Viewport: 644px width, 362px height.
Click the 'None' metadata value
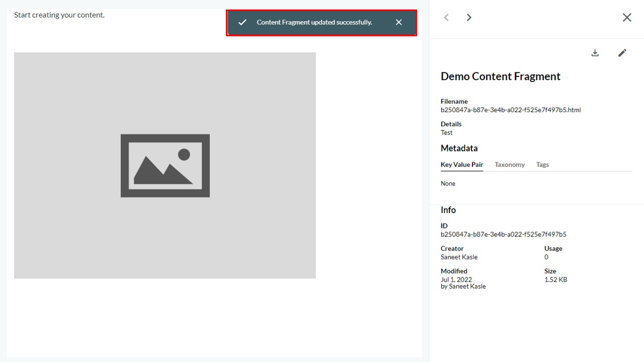[448, 184]
